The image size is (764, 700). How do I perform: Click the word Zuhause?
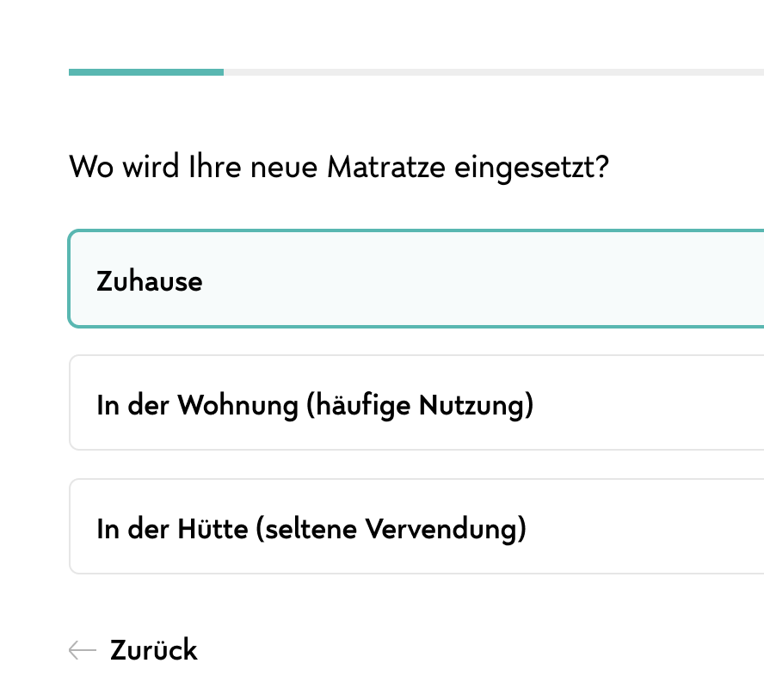(150, 281)
